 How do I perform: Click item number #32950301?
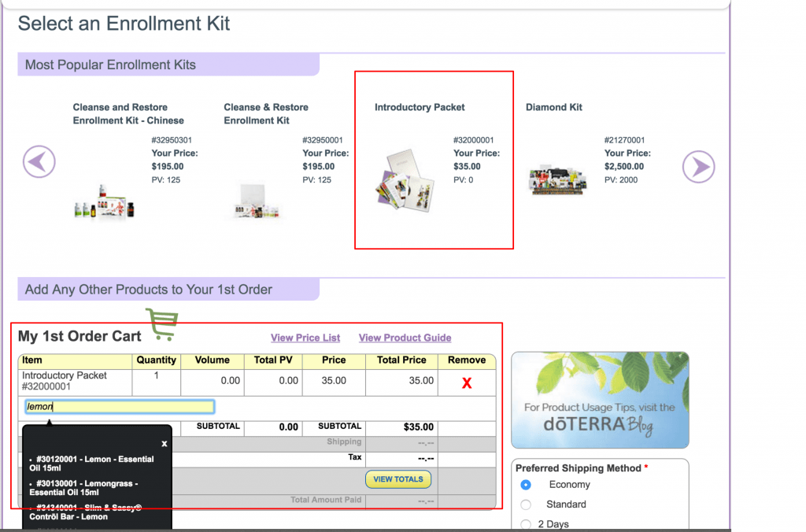click(x=171, y=140)
